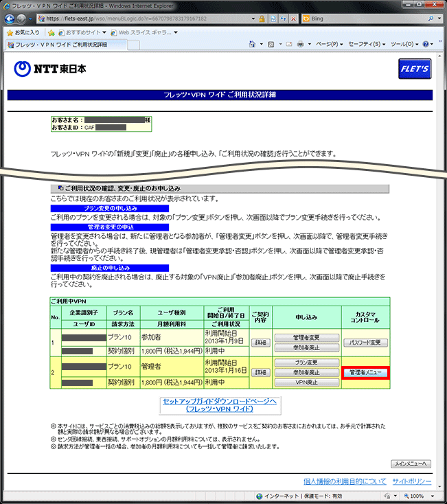Open the ツール(O) menu
Image resolution: width=447 pixels, height=504 pixels.
click(x=404, y=44)
